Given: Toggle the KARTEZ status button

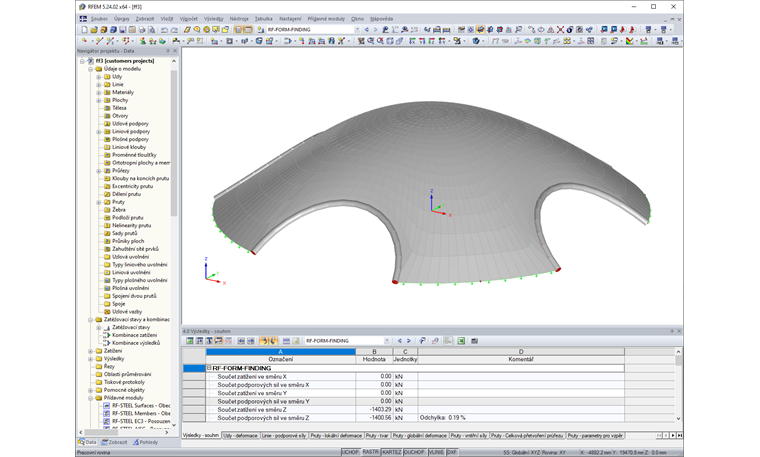Looking at the screenshot, I should coord(392,452).
